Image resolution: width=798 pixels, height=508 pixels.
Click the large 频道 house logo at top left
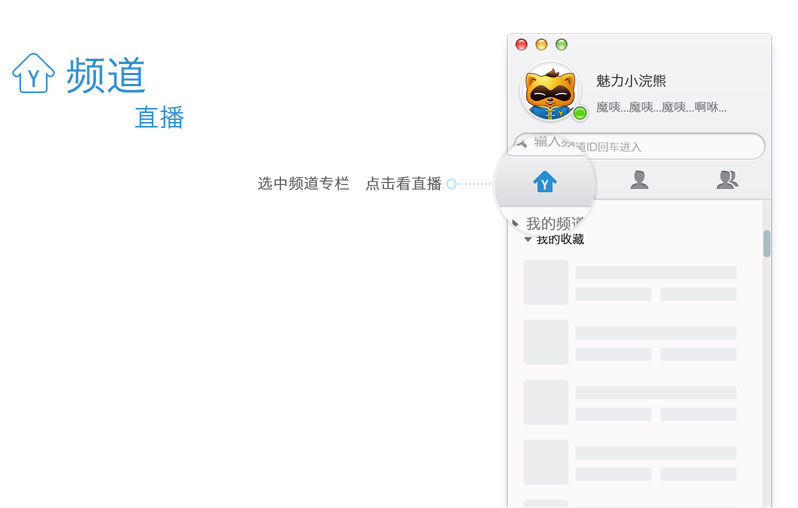pyautogui.click(x=33, y=73)
